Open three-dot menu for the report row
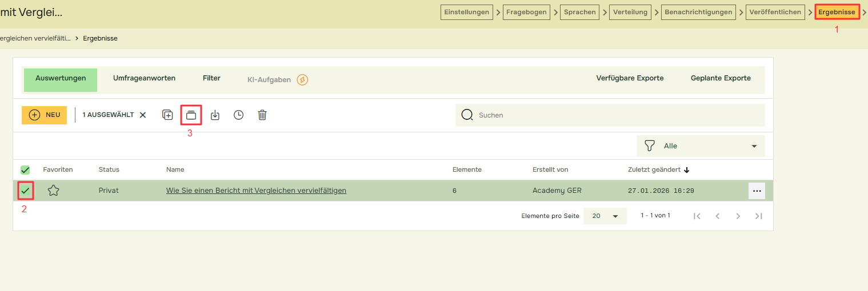Image resolution: width=868 pixels, height=291 pixels. click(x=757, y=191)
